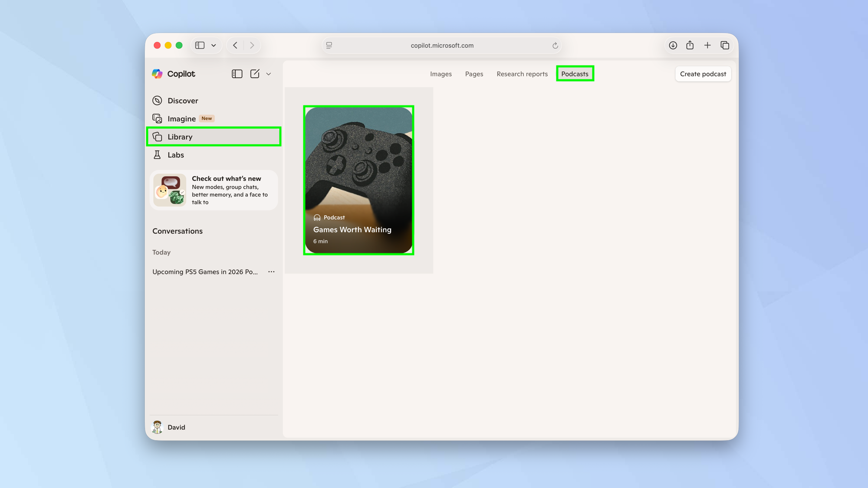The image size is (868, 488).
Task: Open the Imagine feature
Action: click(x=181, y=118)
